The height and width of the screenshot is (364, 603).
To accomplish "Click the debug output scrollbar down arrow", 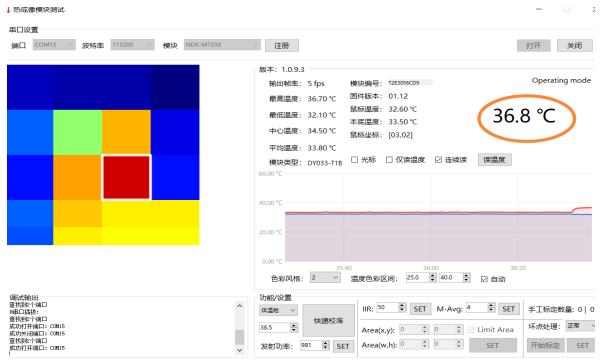I will pyautogui.click(x=240, y=350).
